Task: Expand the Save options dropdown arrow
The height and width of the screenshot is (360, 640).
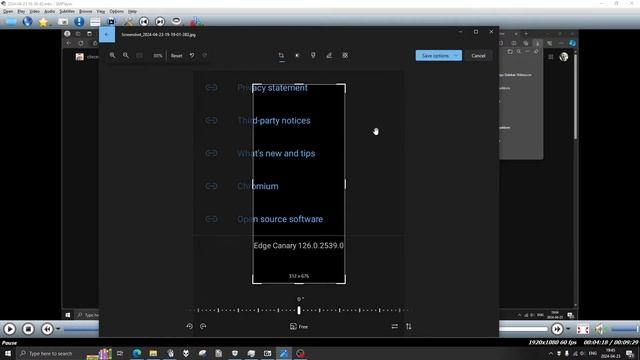Action: click(x=457, y=56)
